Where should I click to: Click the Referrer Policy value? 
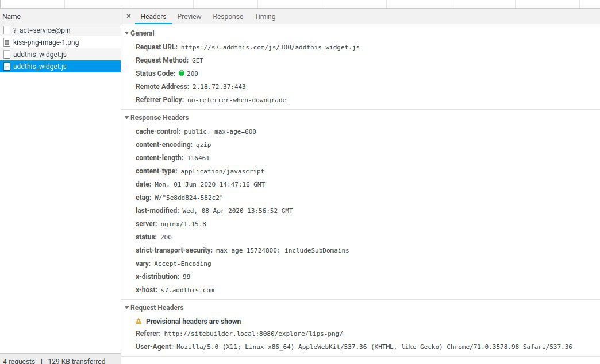[236, 100]
